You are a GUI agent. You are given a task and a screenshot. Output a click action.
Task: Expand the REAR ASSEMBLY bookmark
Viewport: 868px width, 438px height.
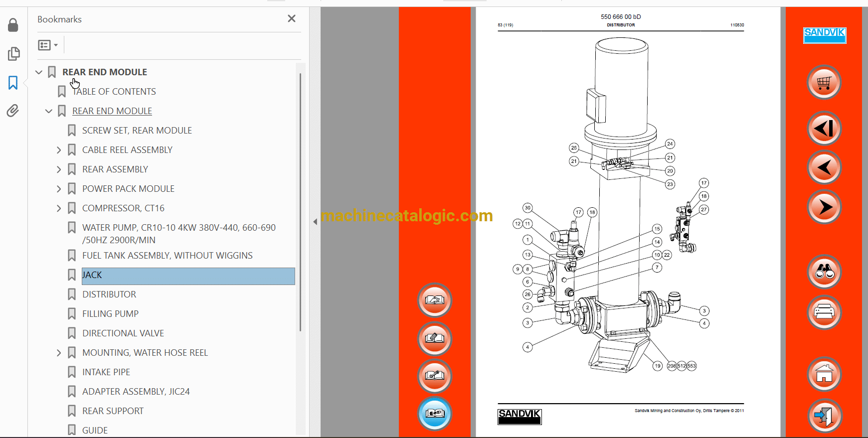click(x=59, y=169)
